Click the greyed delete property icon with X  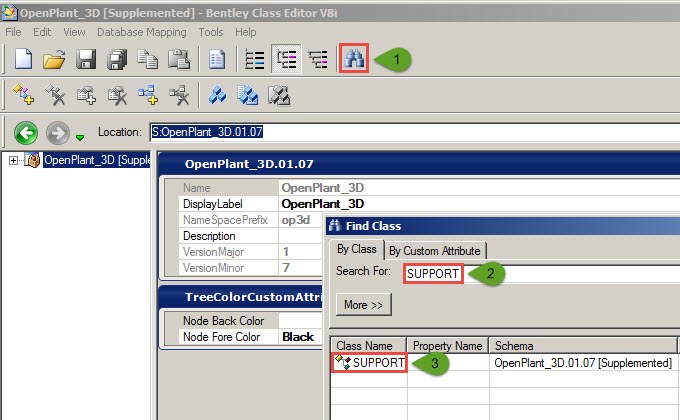point(117,95)
